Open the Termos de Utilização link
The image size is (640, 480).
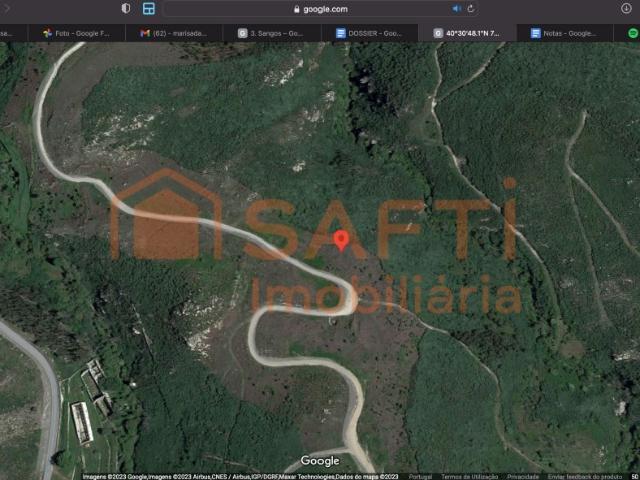(x=468, y=477)
